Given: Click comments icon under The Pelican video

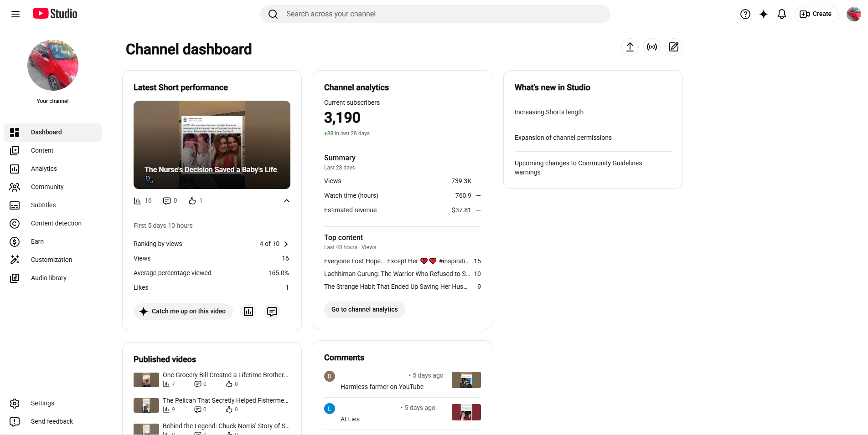Looking at the screenshot, I should [x=197, y=409].
